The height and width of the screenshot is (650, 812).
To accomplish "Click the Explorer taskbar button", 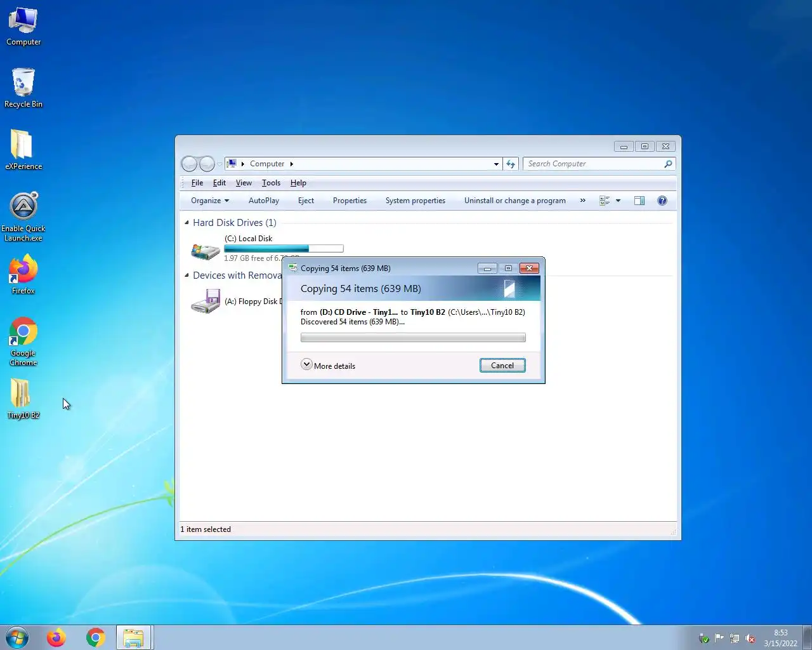I will pyautogui.click(x=133, y=637).
